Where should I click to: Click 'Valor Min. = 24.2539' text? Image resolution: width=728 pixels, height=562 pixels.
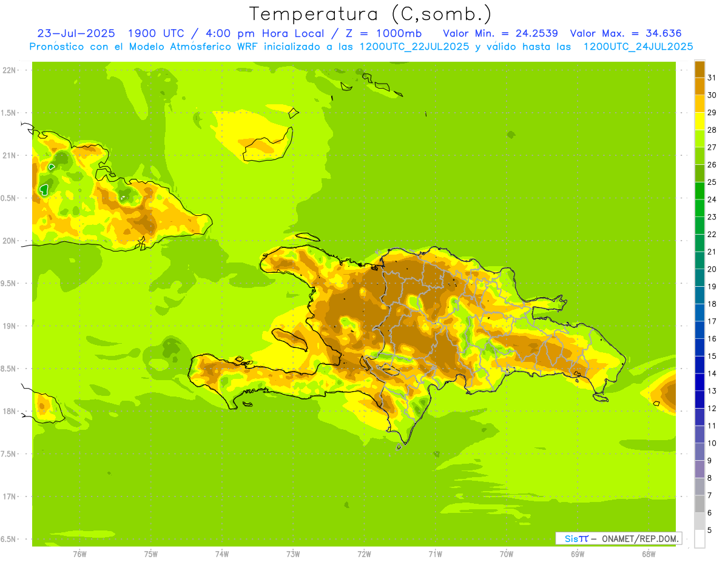coord(500,33)
